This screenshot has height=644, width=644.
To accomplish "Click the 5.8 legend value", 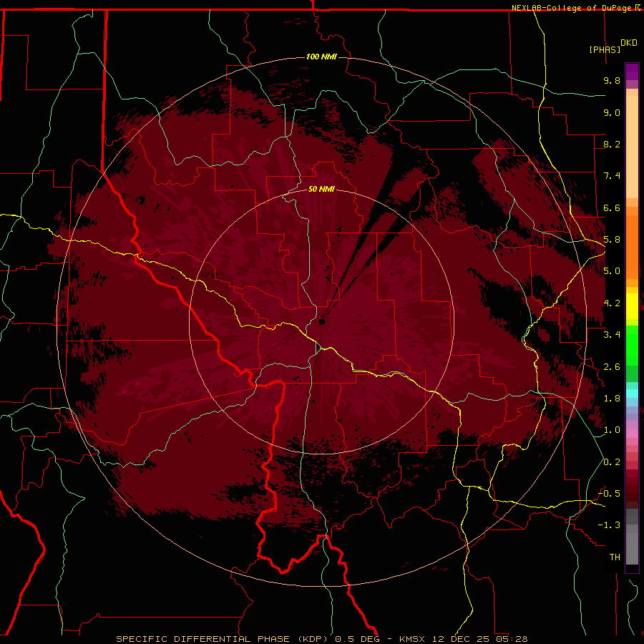I will click(612, 240).
